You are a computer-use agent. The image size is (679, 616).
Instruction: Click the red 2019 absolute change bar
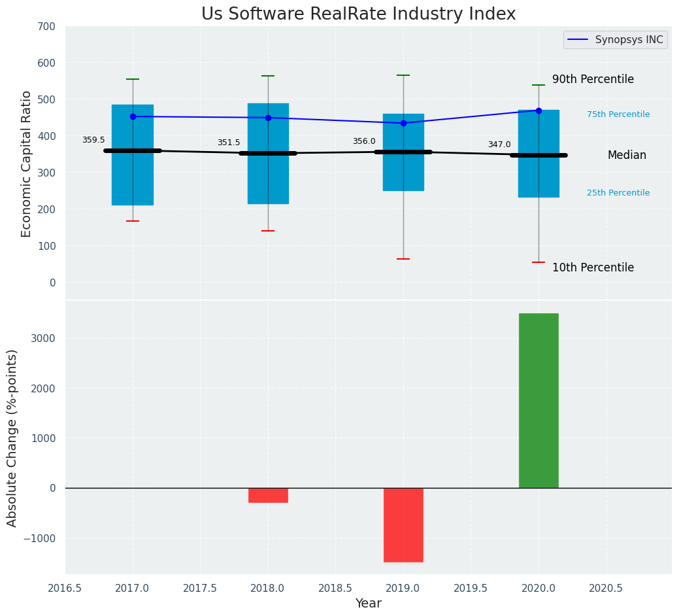coord(403,524)
